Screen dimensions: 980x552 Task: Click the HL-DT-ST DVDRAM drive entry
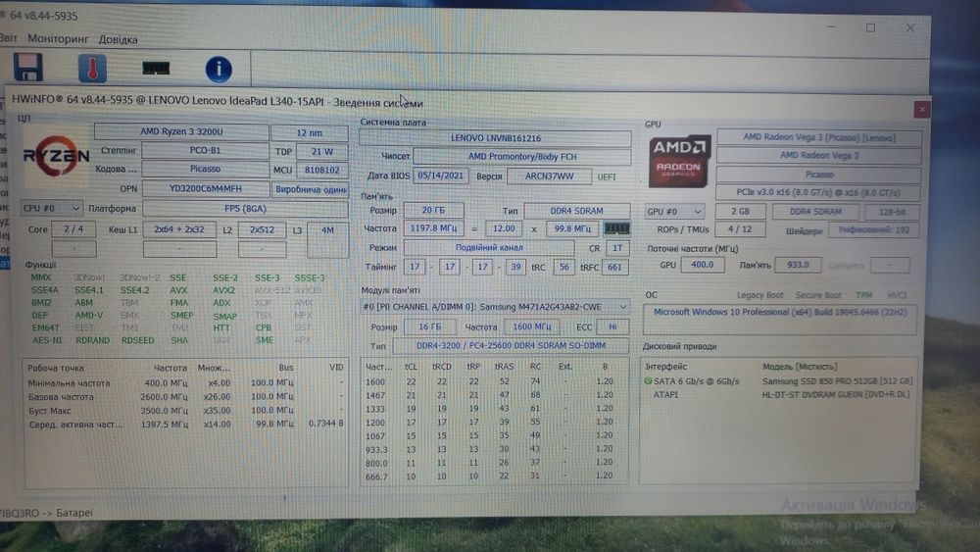(779, 394)
